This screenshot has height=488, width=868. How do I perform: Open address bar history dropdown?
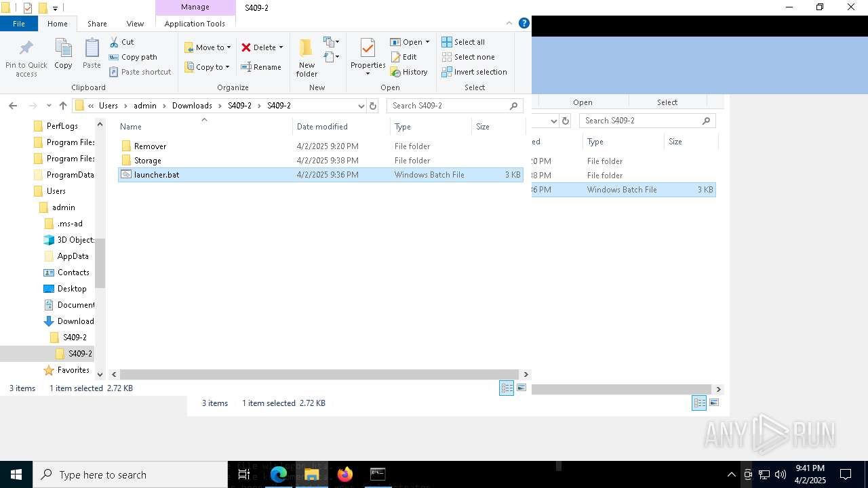click(361, 106)
